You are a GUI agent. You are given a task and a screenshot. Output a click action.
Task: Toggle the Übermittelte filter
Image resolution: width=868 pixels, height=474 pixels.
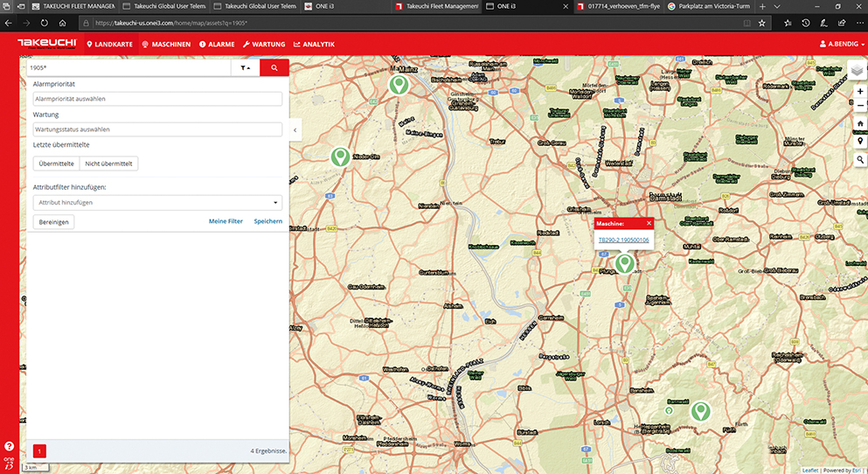pos(56,164)
